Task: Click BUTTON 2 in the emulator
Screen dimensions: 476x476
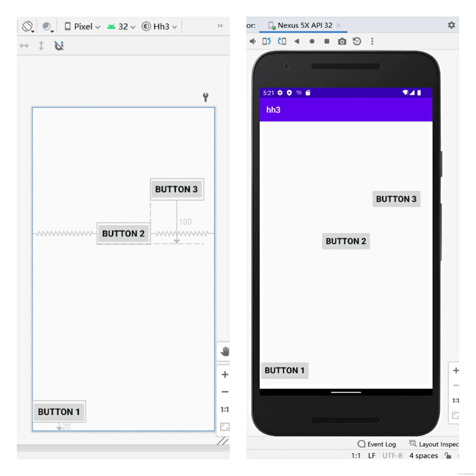Action: pos(346,241)
